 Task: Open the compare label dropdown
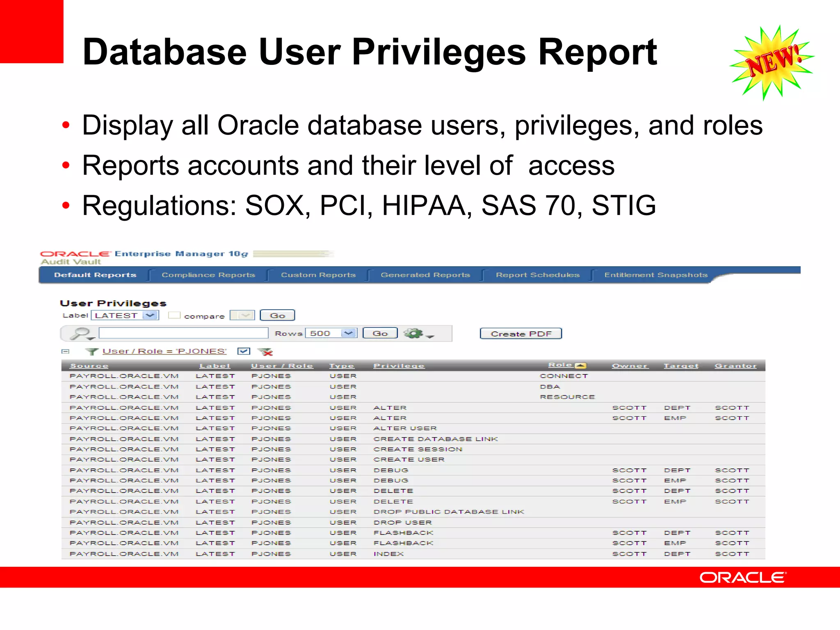(242, 315)
